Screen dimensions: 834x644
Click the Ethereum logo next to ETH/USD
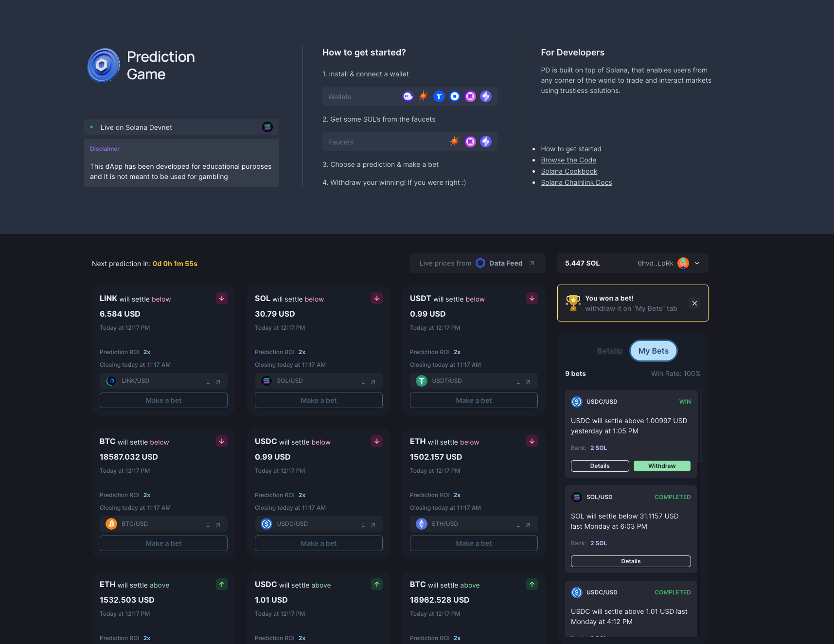(x=422, y=524)
